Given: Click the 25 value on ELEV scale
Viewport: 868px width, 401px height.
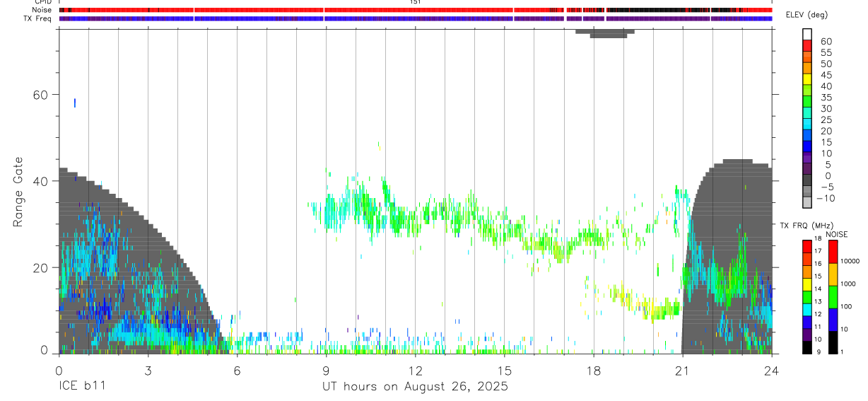Looking at the screenshot, I should pos(826,120).
